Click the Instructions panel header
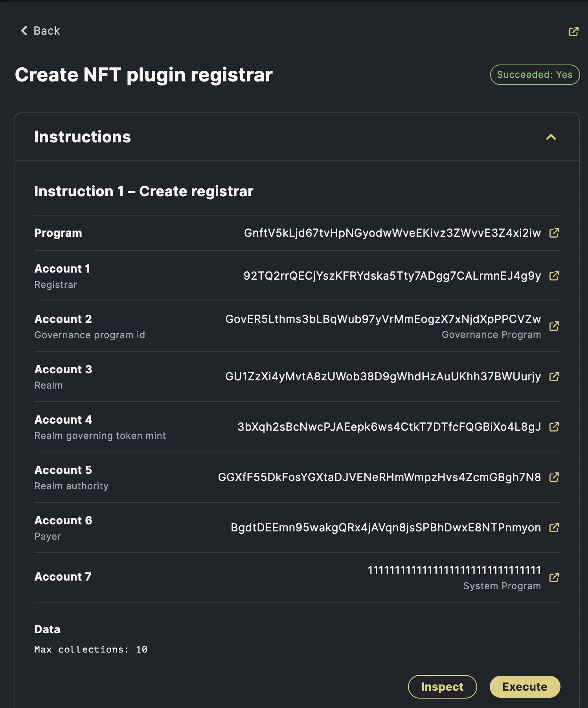The width and height of the screenshot is (588, 708). coord(83,137)
